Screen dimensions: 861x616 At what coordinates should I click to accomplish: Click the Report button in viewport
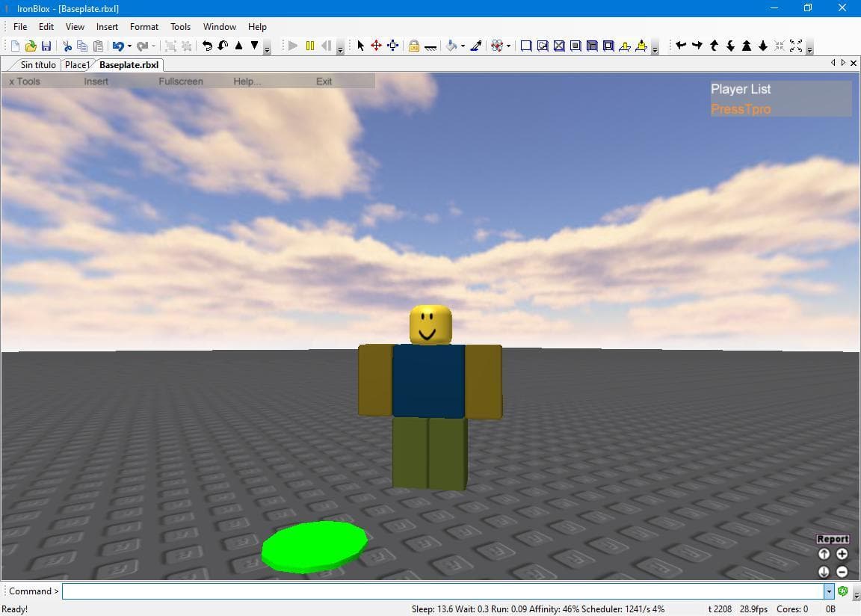coord(833,539)
